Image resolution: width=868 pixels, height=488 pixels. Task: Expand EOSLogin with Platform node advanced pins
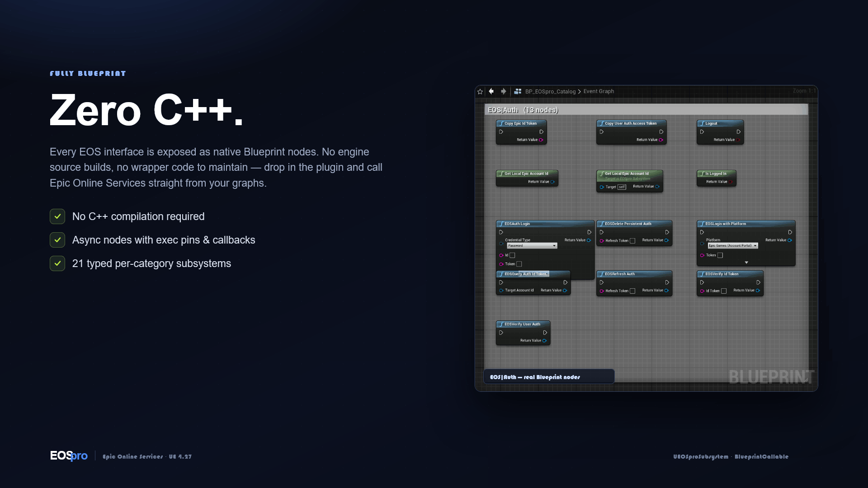pos(746,263)
